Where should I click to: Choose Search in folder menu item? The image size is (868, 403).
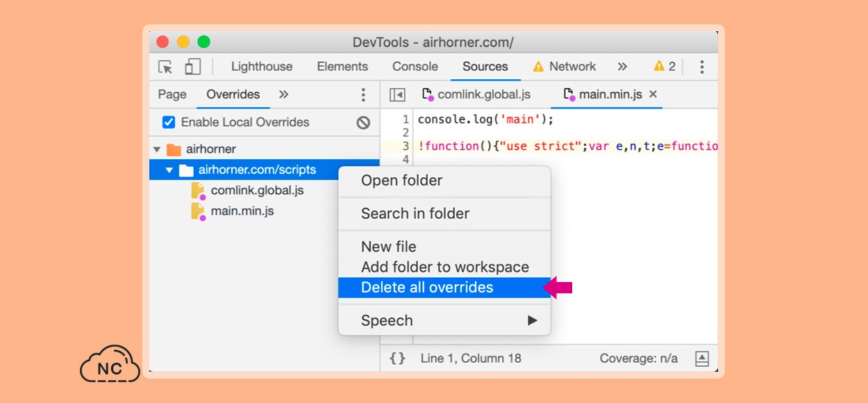[444, 214]
